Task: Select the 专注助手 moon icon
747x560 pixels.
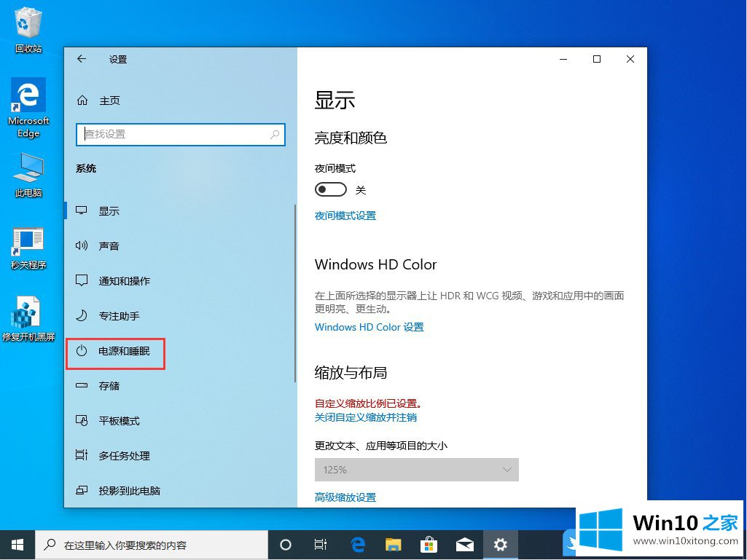Action: pos(82,316)
